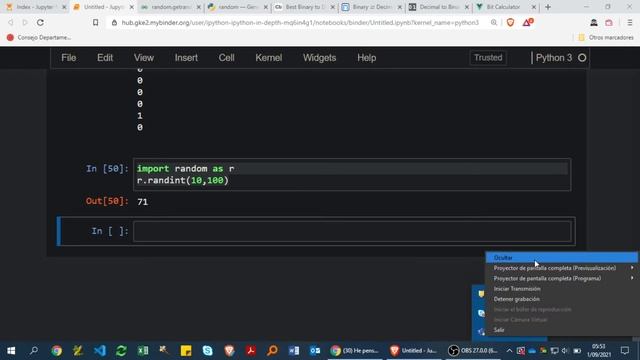Switch to the Bit Calculator tab
Image resolution: width=640 pixels, height=360 pixels.
tap(505, 7)
